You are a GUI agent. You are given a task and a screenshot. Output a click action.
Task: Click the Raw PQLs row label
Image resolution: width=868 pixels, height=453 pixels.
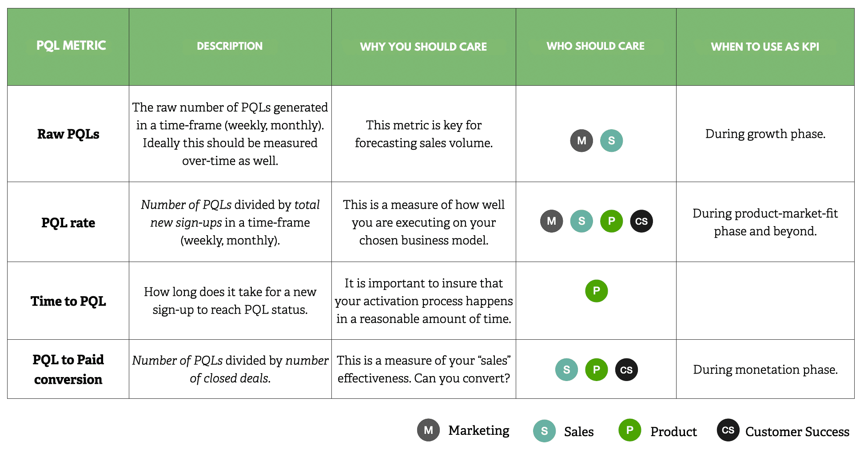pos(68,134)
